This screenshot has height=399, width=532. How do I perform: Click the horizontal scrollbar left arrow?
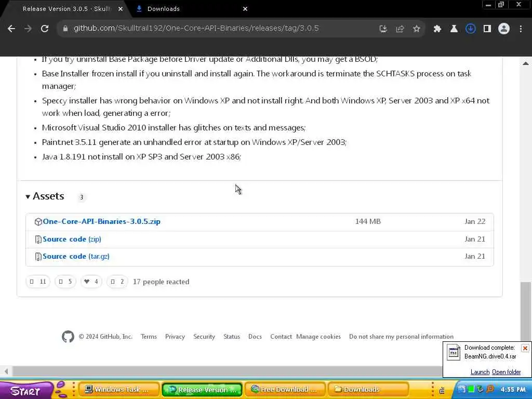coord(6,371)
